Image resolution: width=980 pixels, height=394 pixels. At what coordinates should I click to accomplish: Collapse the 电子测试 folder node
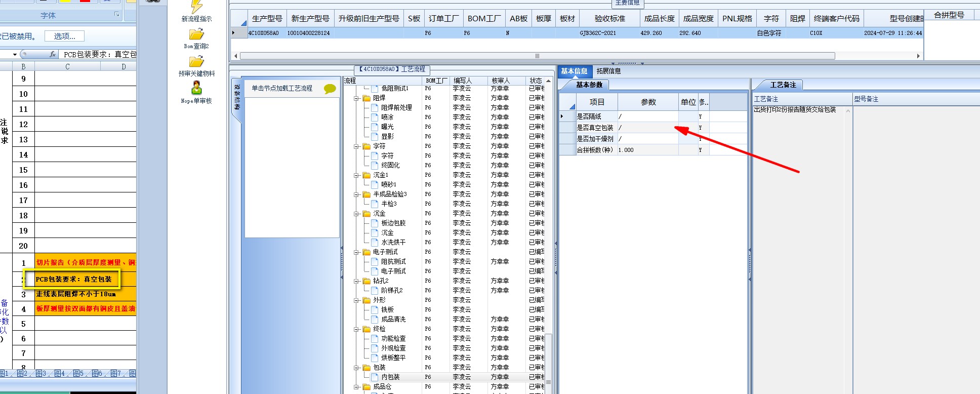356,252
